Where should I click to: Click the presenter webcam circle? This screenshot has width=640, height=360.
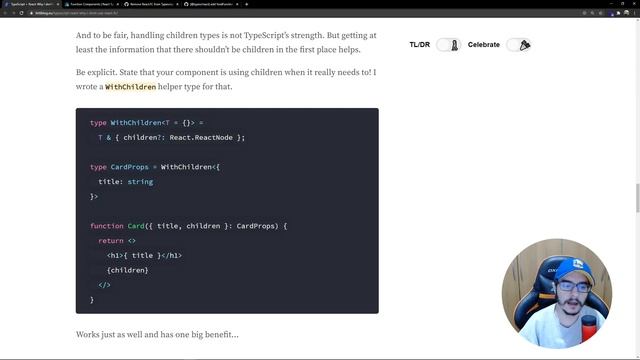pyautogui.click(x=557, y=294)
